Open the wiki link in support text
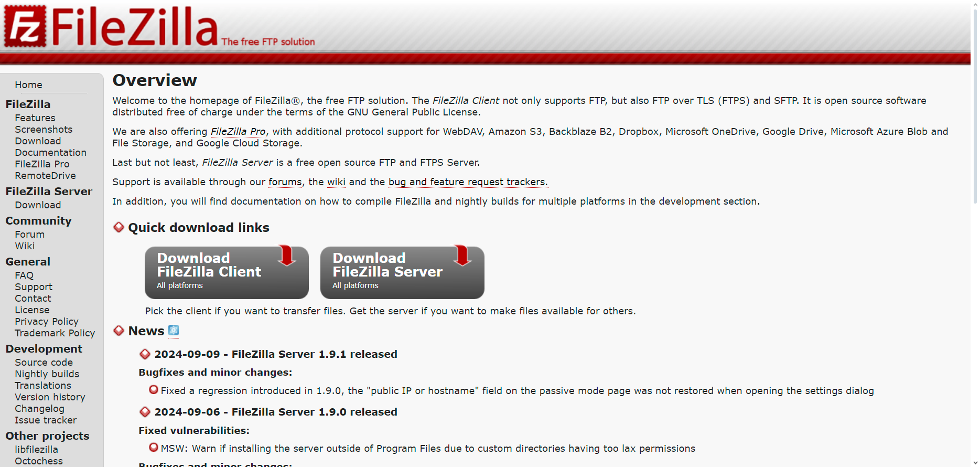The width and height of the screenshot is (980, 467). 336,182
